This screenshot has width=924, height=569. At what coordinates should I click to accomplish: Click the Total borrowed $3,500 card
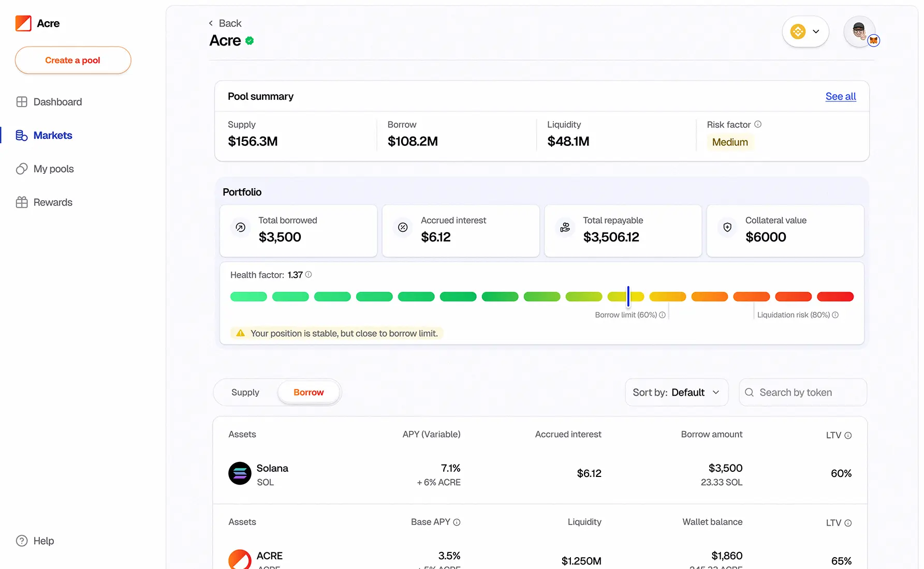(299, 231)
